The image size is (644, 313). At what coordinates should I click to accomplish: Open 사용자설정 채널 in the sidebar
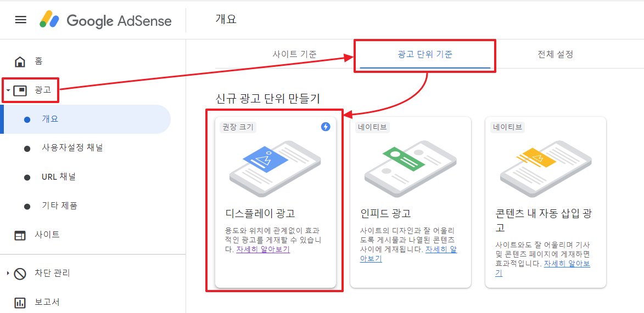72,148
